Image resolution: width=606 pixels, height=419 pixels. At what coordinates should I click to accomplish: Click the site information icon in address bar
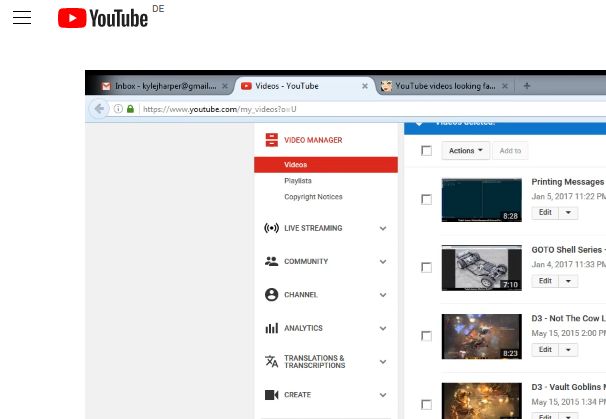point(118,109)
